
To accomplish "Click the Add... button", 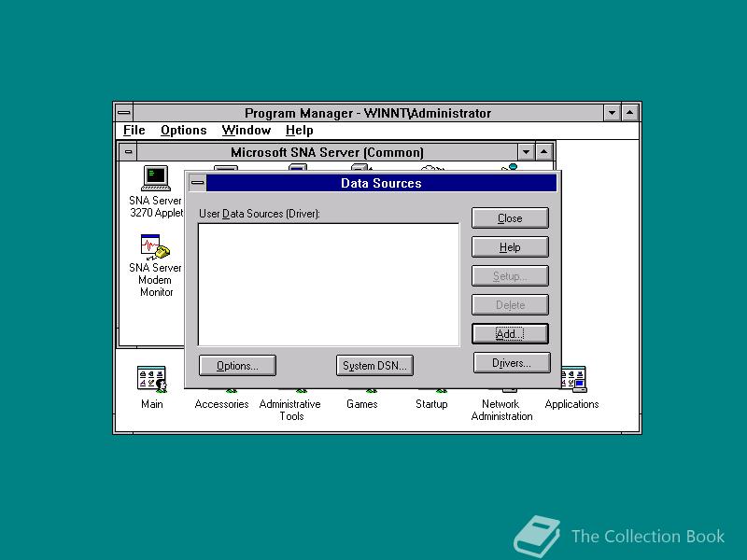I will pyautogui.click(x=510, y=334).
